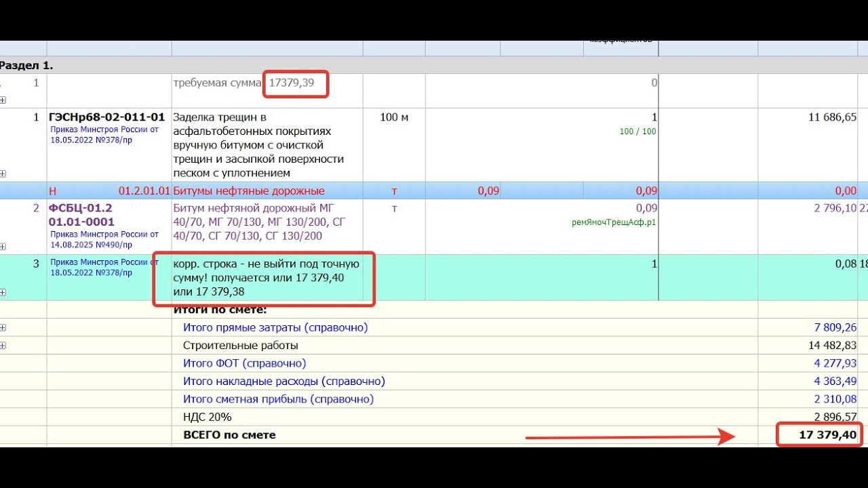Click the 2 896,57 VAT amount
Image resolution: width=868 pixels, height=488 pixels.
[835, 417]
